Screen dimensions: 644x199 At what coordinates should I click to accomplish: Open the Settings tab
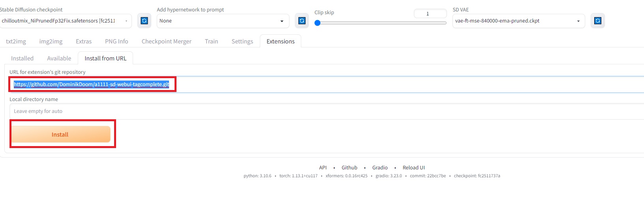click(x=242, y=41)
